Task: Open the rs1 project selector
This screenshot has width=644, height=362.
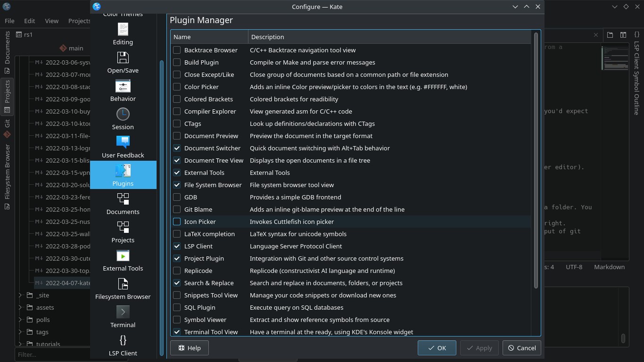Action: click(x=53, y=34)
